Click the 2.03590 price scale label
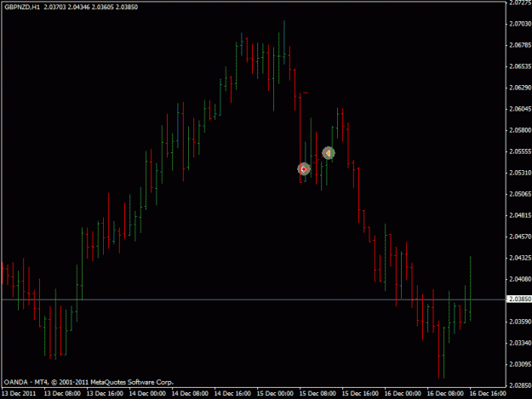 [x=520, y=322]
